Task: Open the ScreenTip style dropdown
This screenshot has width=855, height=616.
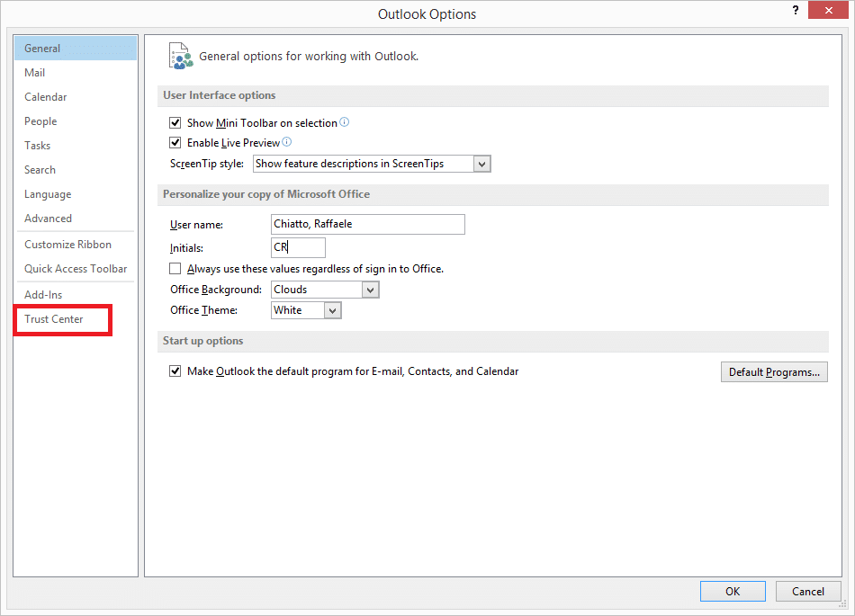Action: [x=481, y=164]
